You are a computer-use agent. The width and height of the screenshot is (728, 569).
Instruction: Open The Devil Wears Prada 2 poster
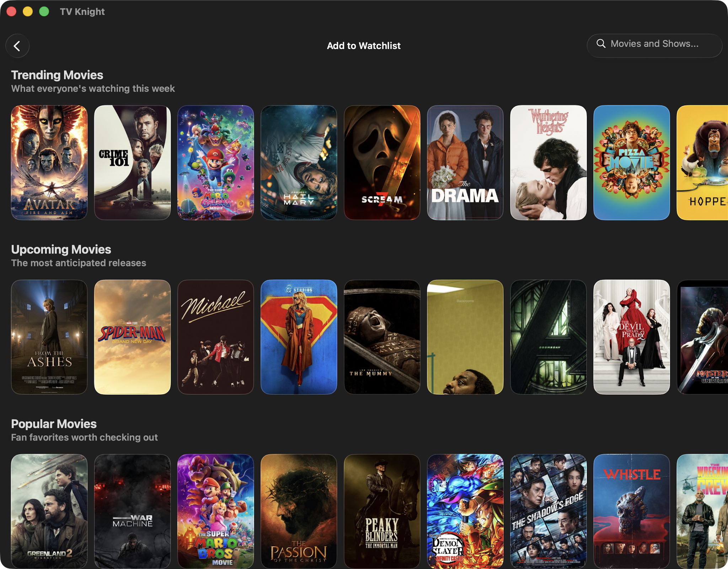pyautogui.click(x=631, y=337)
